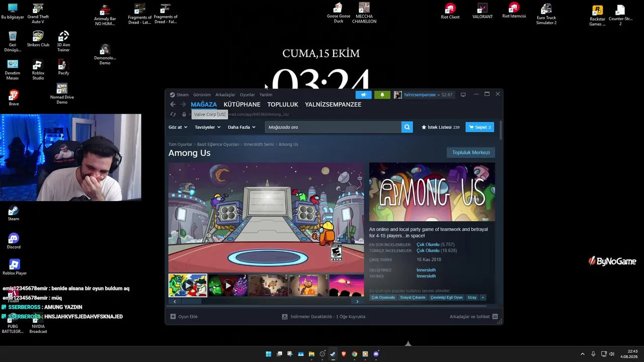Open İstek Listesi wishlist
Image resolution: width=644 pixels, height=362 pixels.
440,127
